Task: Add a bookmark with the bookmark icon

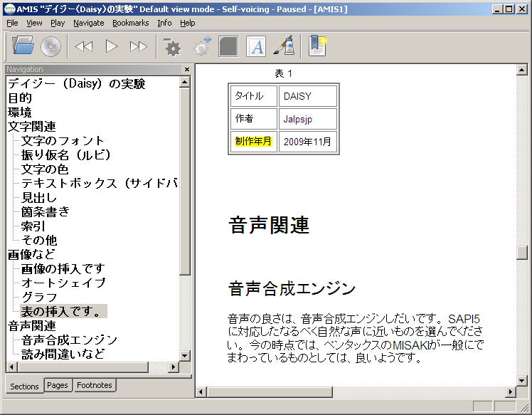Action: pyautogui.click(x=318, y=46)
